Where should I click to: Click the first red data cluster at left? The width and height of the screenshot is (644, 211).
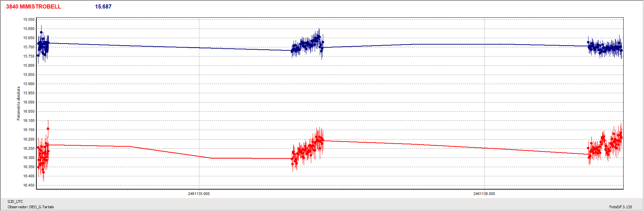(43, 155)
